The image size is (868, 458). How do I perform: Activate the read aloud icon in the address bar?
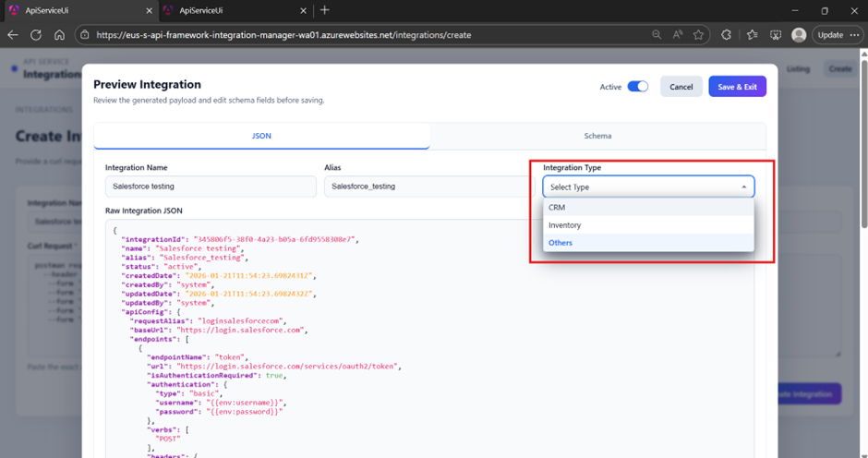tap(678, 35)
